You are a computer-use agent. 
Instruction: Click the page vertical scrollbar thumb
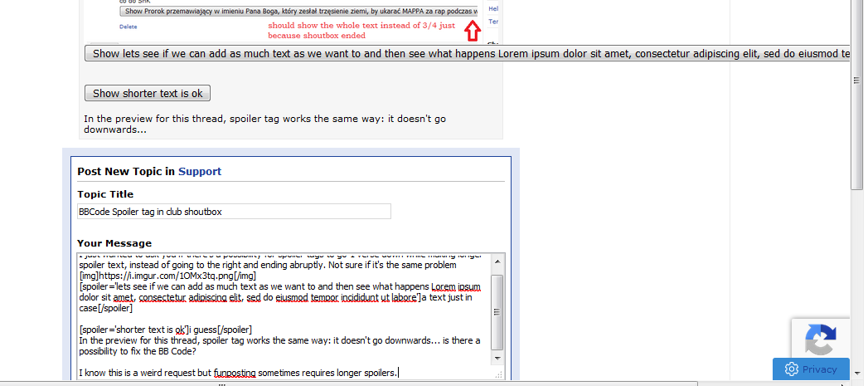tap(856, 95)
